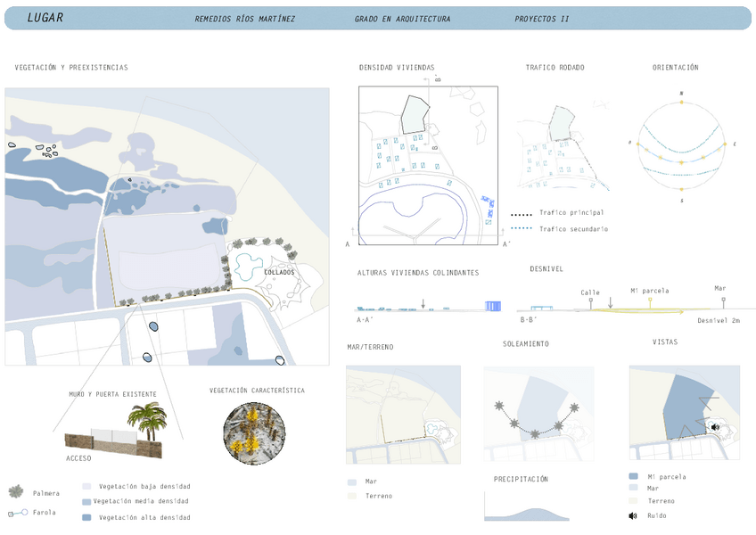Click the Collados label on the map

279,273
